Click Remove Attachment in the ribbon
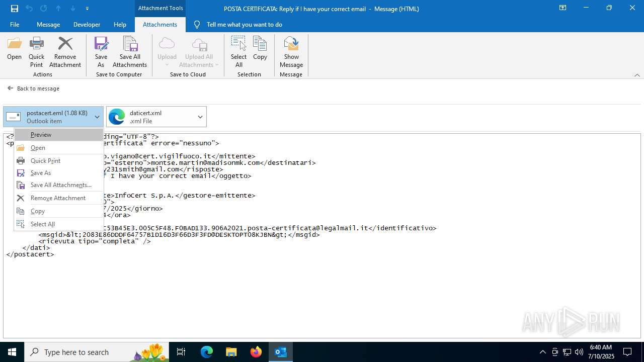 (65, 52)
